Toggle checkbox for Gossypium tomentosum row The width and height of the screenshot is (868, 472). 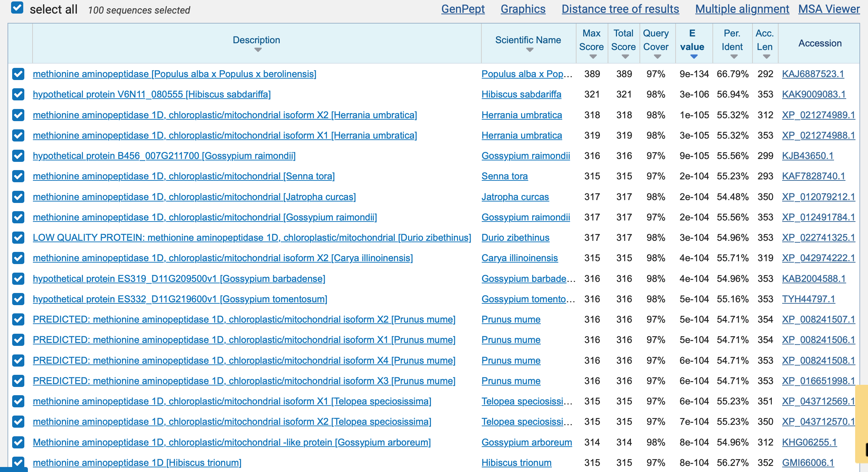18,299
